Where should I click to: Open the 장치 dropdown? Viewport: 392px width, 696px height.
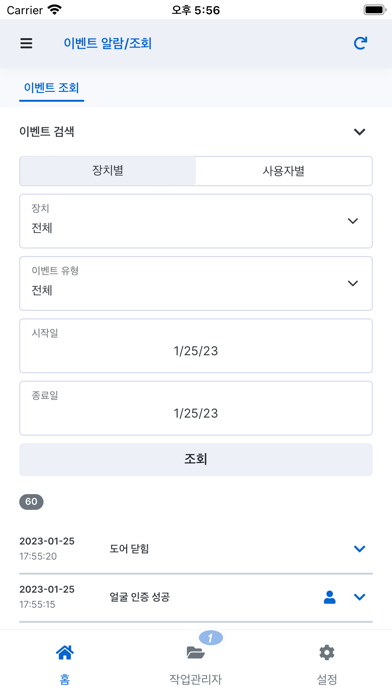(196, 221)
